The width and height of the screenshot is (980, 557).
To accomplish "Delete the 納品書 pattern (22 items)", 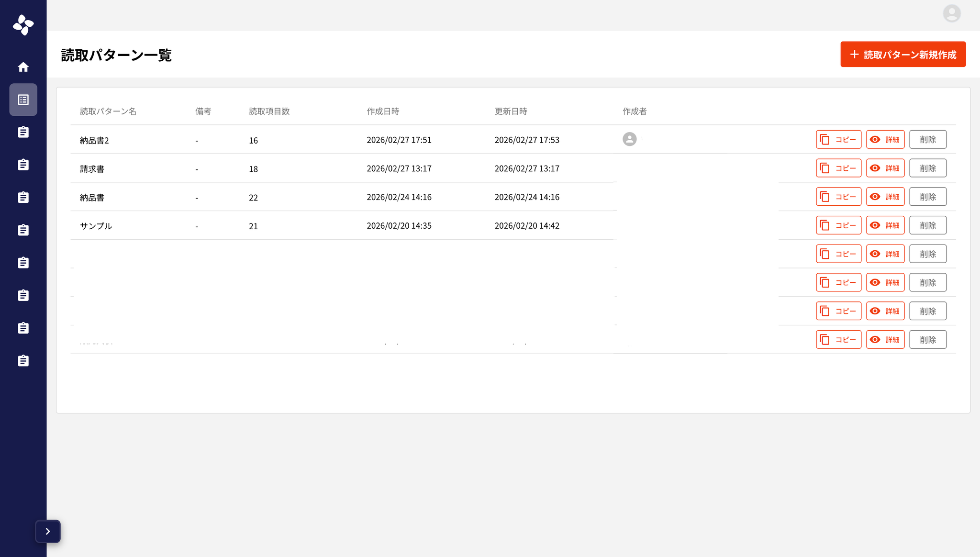I will point(927,197).
